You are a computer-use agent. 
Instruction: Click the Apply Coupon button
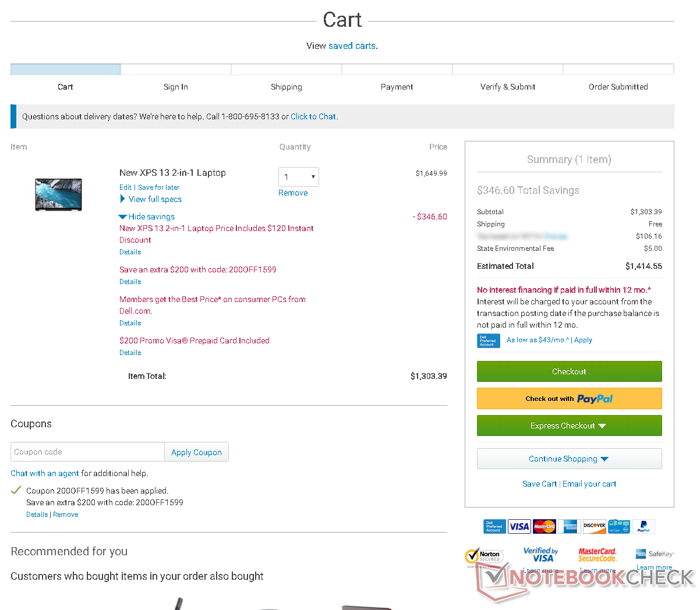(x=196, y=452)
